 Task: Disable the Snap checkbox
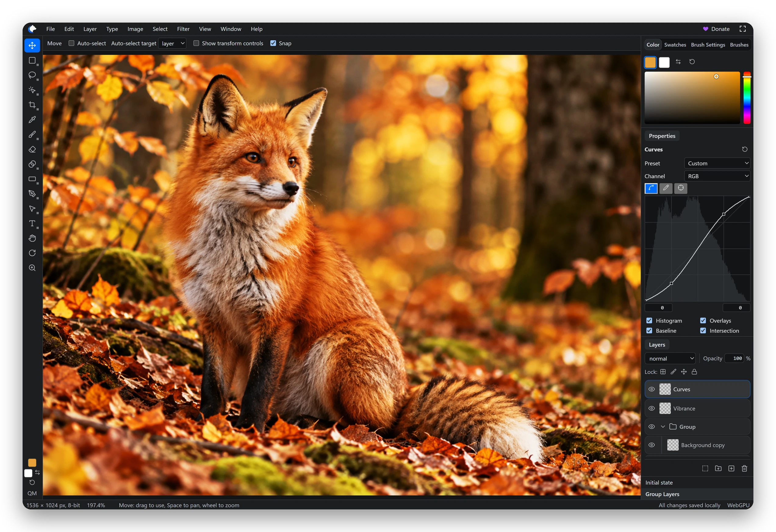coord(273,43)
